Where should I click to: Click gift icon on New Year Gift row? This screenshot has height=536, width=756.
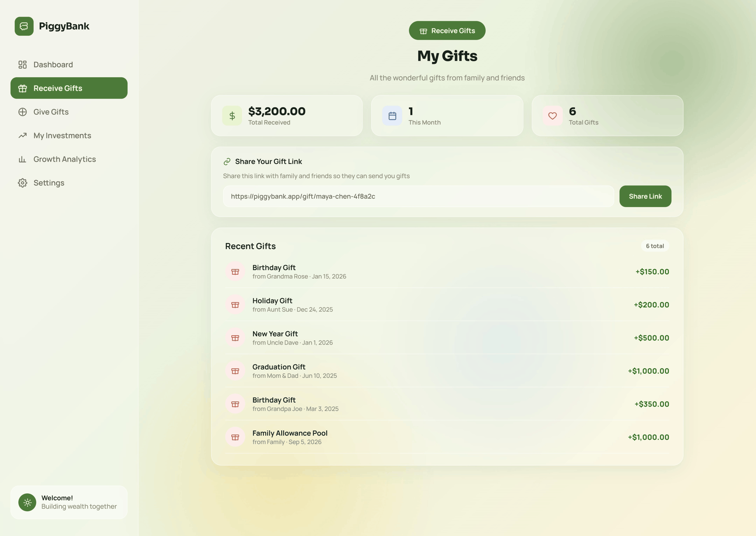point(235,338)
